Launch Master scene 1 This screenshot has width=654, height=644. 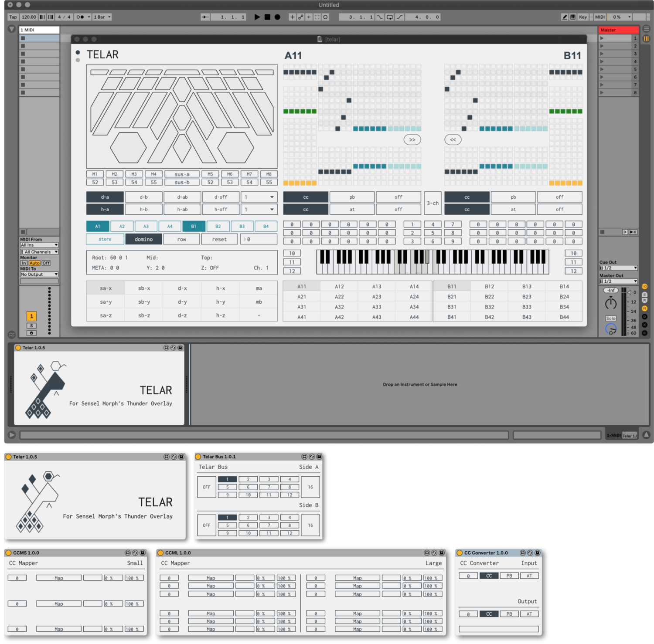pos(602,38)
